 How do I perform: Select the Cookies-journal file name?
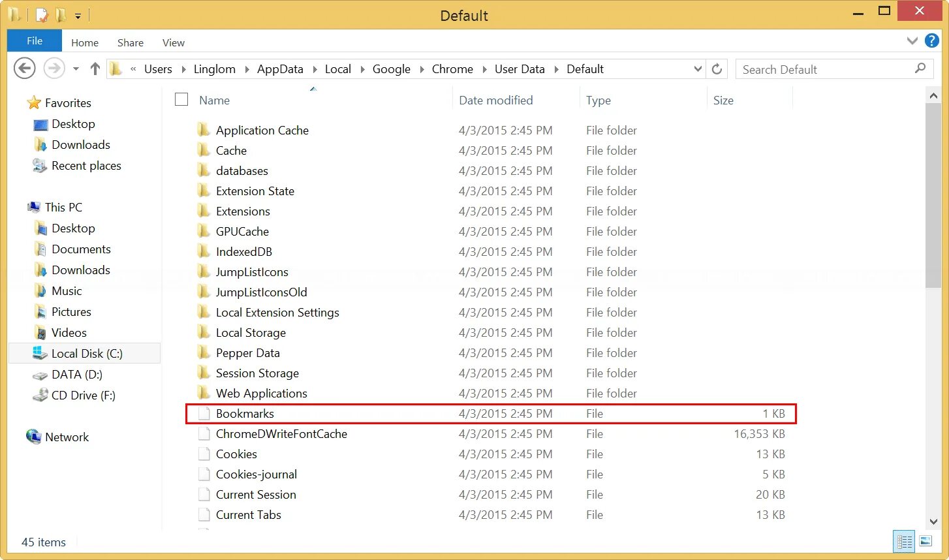(257, 474)
